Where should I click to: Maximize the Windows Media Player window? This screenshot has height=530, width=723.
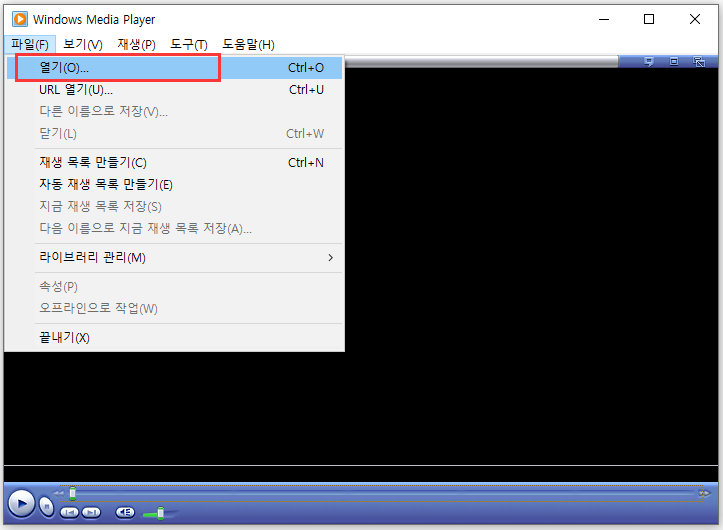point(649,19)
